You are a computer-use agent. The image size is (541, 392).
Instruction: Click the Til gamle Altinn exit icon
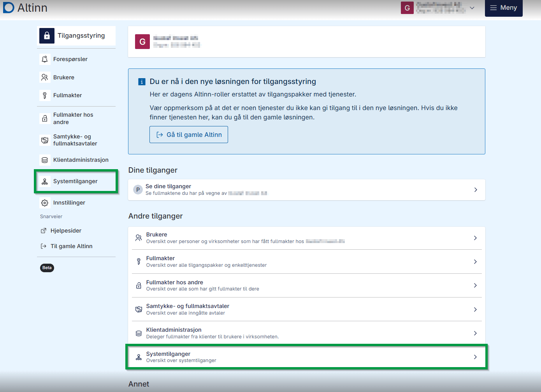click(x=44, y=246)
